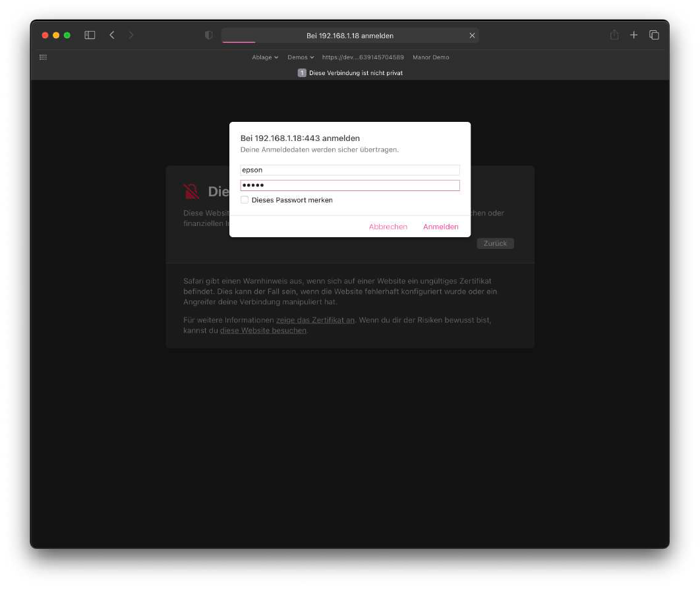This screenshot has height=589, width=700.
Task: Show the Safari sidebar
Action: (90, 35)
